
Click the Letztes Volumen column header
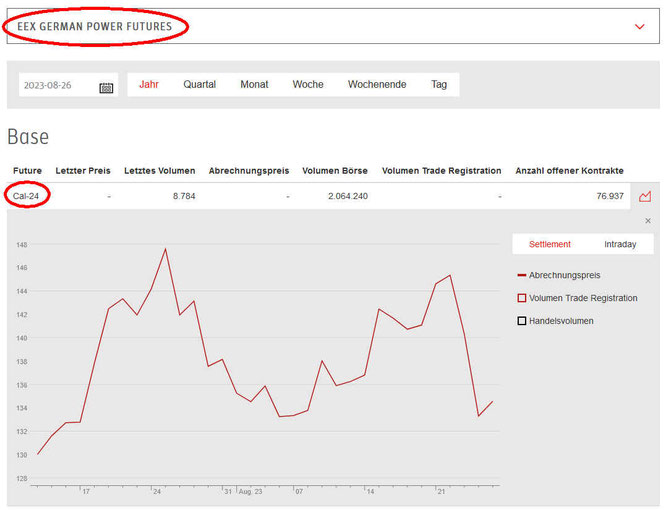pos(160,171)
